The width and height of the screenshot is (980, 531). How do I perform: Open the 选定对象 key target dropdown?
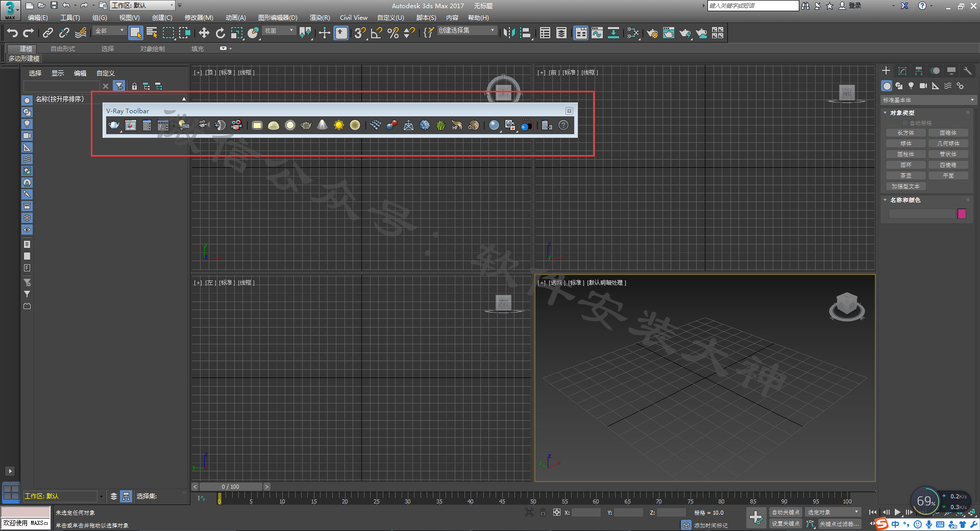click(x=833, y=512)
